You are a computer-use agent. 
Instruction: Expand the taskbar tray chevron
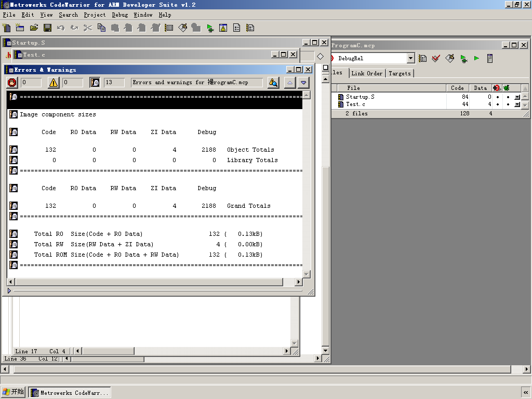(x=526, y=393)
